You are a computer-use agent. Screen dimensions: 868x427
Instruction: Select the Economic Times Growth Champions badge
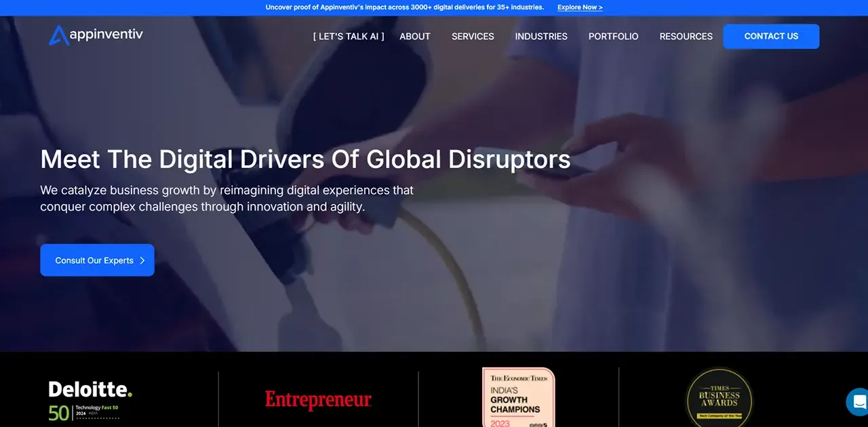519,397
